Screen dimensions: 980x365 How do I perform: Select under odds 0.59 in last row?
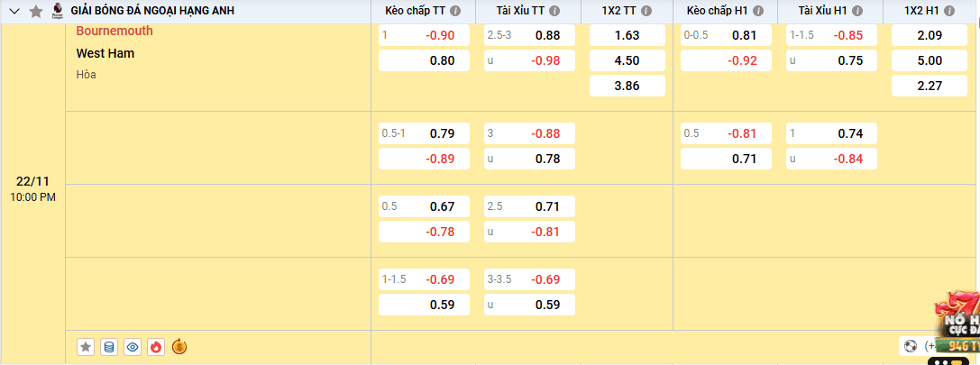[529, 305]
